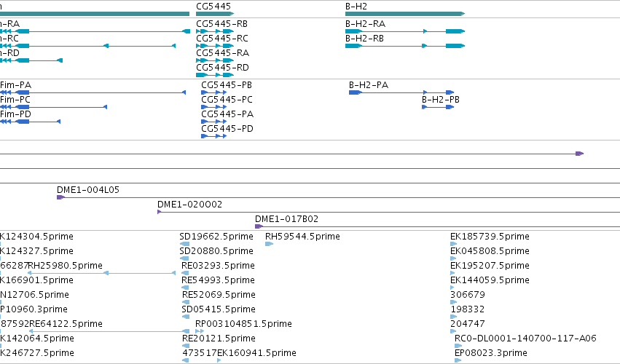Click the CG5445-RA transcript label
The height and width of the screenshot is (364, 620).
click(x=223, y=53)
